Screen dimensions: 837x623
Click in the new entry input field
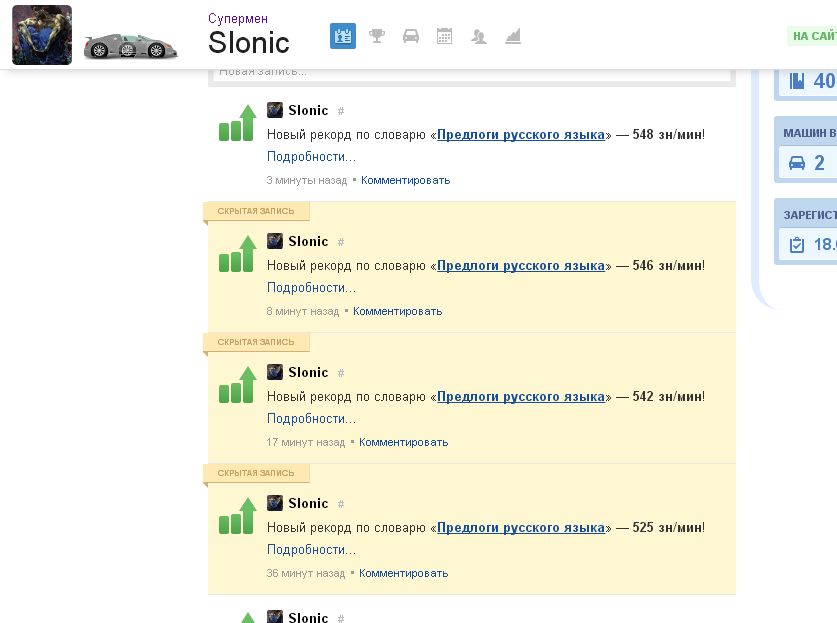[470, 72]
